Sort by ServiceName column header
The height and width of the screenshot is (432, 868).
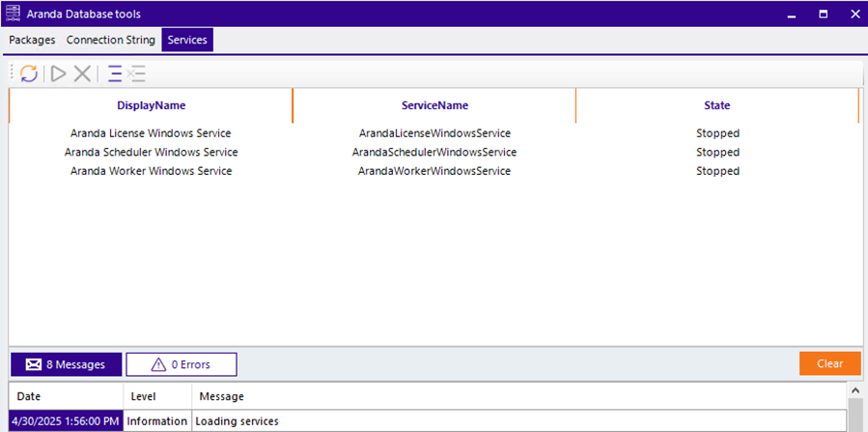434,105
